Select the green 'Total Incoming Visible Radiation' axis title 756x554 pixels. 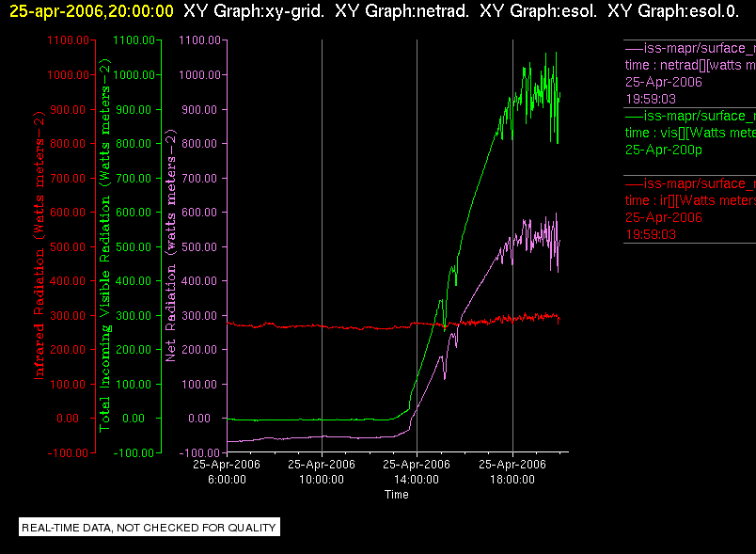click(104, 245)
